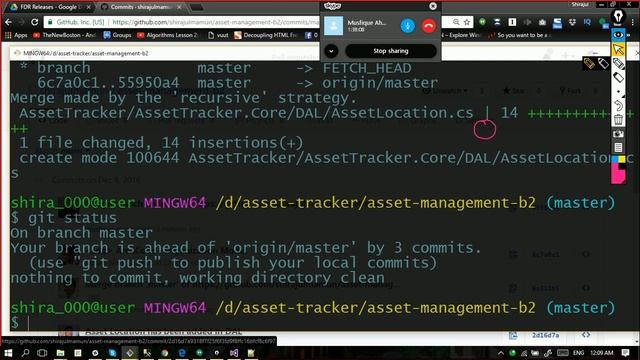Open the pen-nib annotation tool launcher
The height and width of the screenshot is (360, 640).
click(618, 17)
